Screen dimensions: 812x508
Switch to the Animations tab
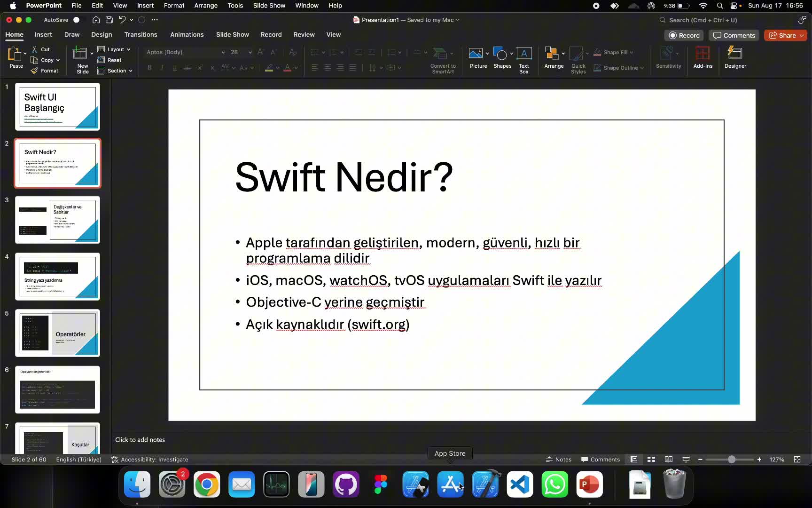(x=187, y=34)
